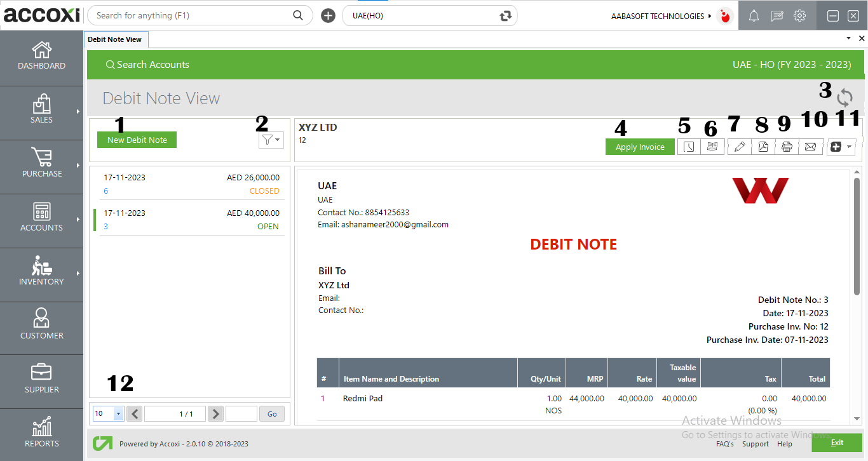The height and width of the screenshot is (461, 868).
Task: Open the settings gear icon
Action: (x=799, y=15)
